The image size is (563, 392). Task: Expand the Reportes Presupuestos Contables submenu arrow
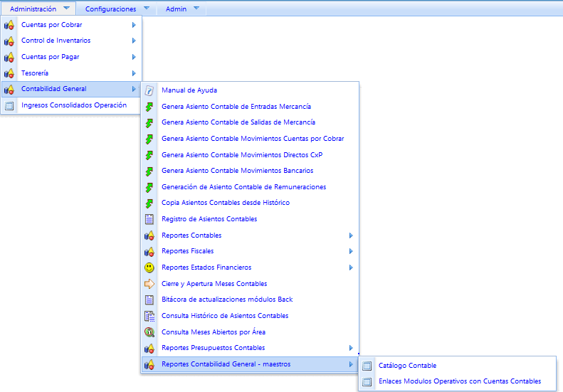(351, 348)
